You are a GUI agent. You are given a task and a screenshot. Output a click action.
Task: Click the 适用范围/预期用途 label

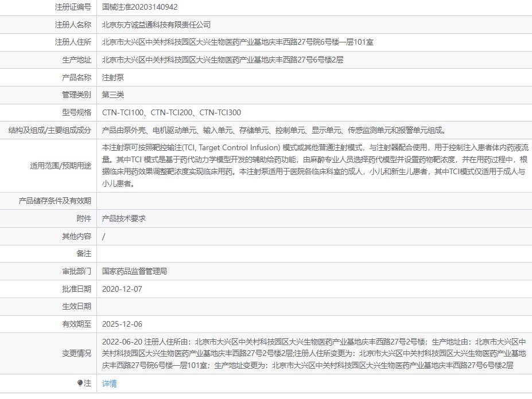(x=61, y=166)
